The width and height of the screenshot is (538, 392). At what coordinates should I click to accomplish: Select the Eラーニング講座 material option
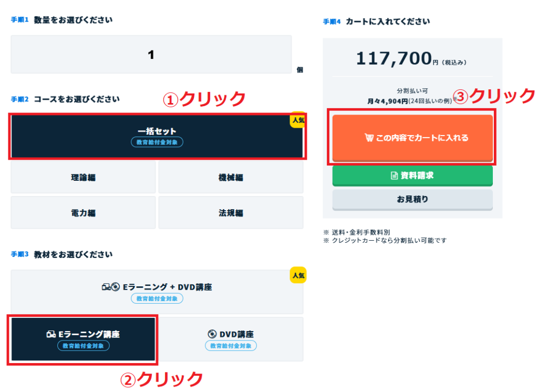(83, 339)
